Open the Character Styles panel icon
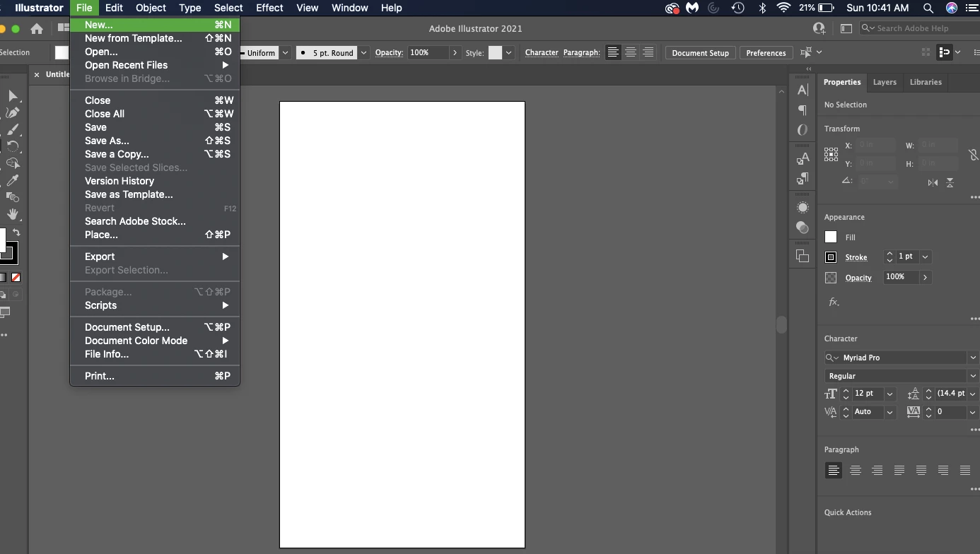The image size is (980, 554). point(803,159)
